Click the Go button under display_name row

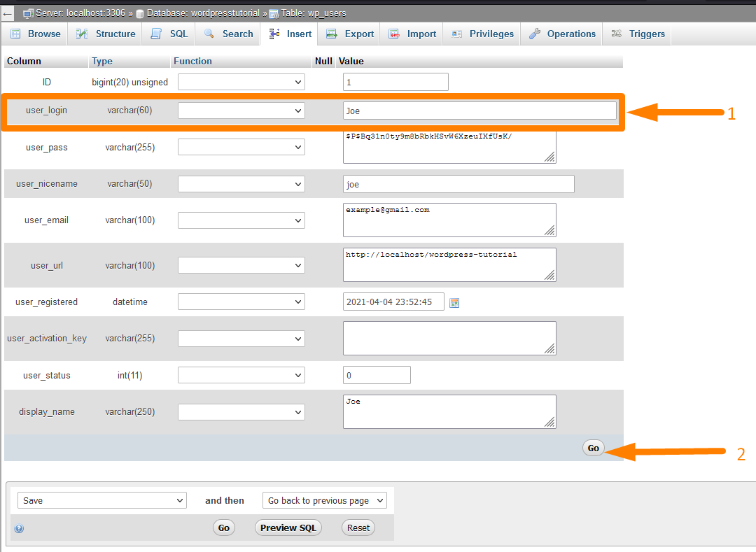(x=593, y=448)
